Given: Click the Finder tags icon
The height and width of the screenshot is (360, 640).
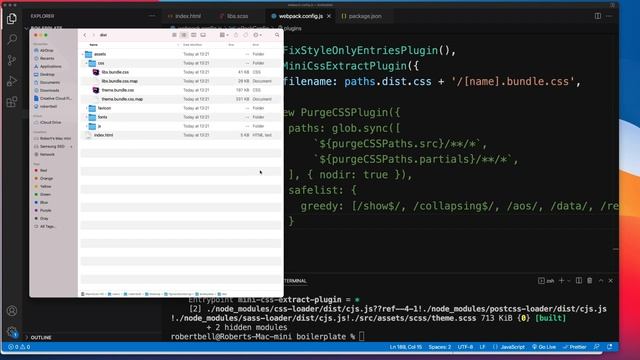Looking at the screenshot, I should click(246, 35).
